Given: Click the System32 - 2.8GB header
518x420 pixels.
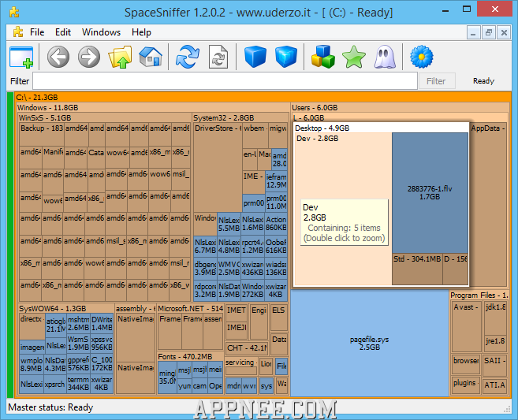Looking at the screenshot, I should tap(240, 118).
